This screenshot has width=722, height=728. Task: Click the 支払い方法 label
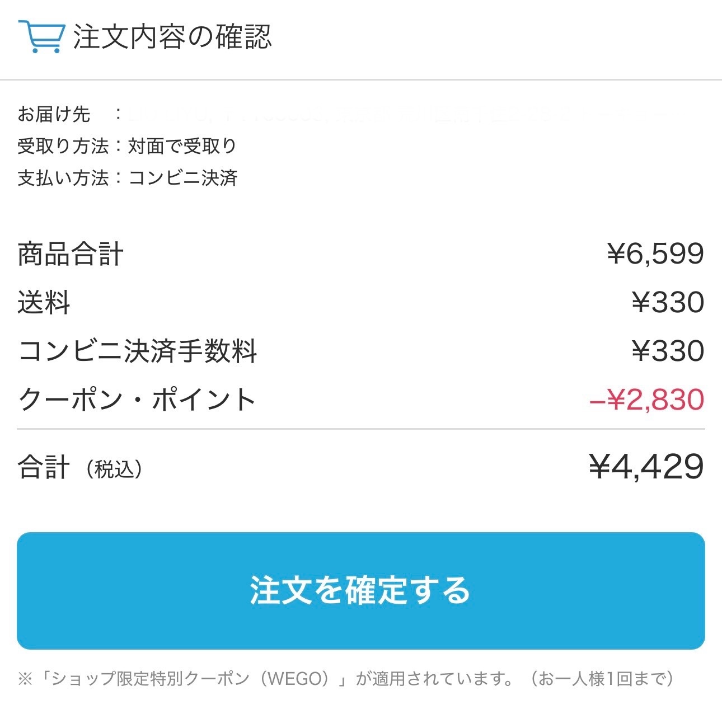coord(63,178)
